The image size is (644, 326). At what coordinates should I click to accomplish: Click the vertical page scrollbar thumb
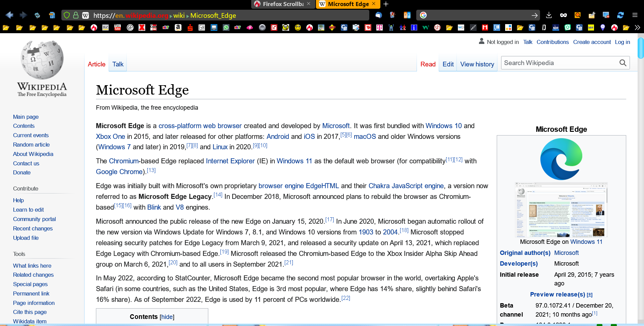[641, 48]
